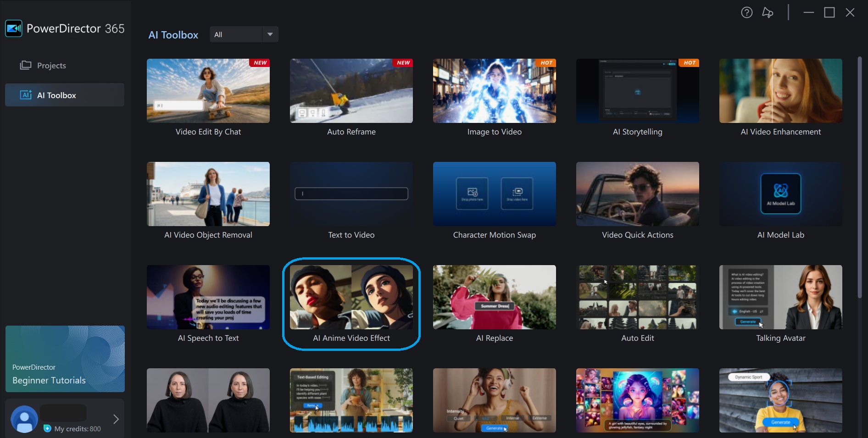Launch the Text to Video tool
The height and width of the screenshot is (438, 868).
(351, 194)
